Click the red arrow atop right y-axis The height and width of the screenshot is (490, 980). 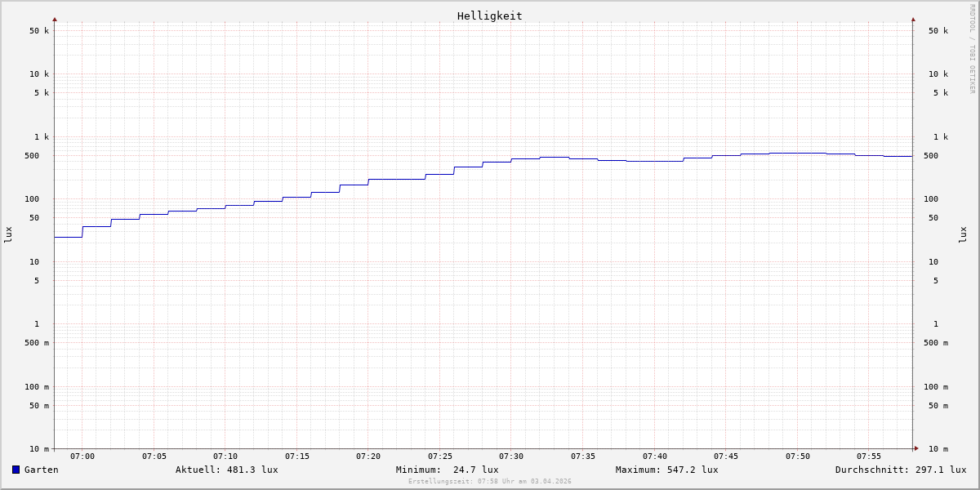point(913,19)
